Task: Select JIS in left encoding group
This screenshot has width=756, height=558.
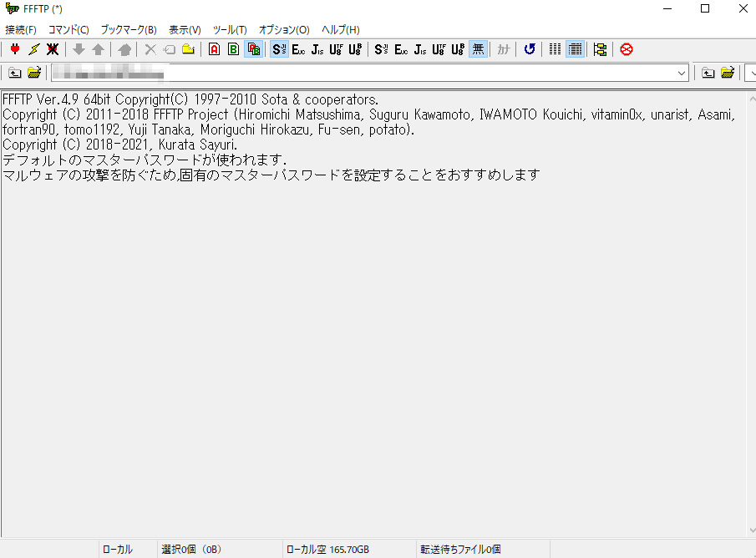Action: pos(317,49)
